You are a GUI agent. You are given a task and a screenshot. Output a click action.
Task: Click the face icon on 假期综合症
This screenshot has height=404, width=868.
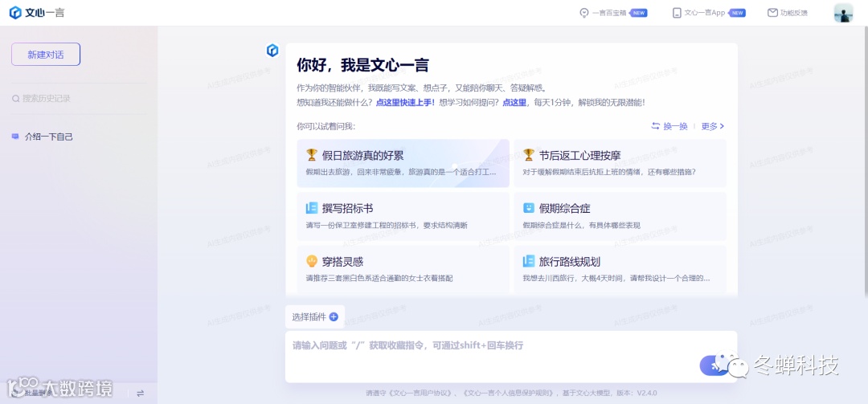(x=529, y=208)
